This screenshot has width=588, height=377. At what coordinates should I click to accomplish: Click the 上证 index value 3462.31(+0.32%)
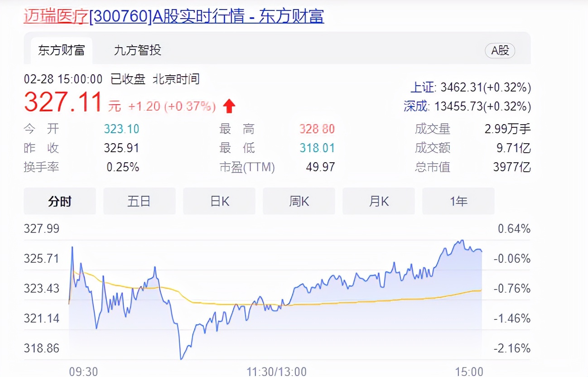tap(486, 87)
